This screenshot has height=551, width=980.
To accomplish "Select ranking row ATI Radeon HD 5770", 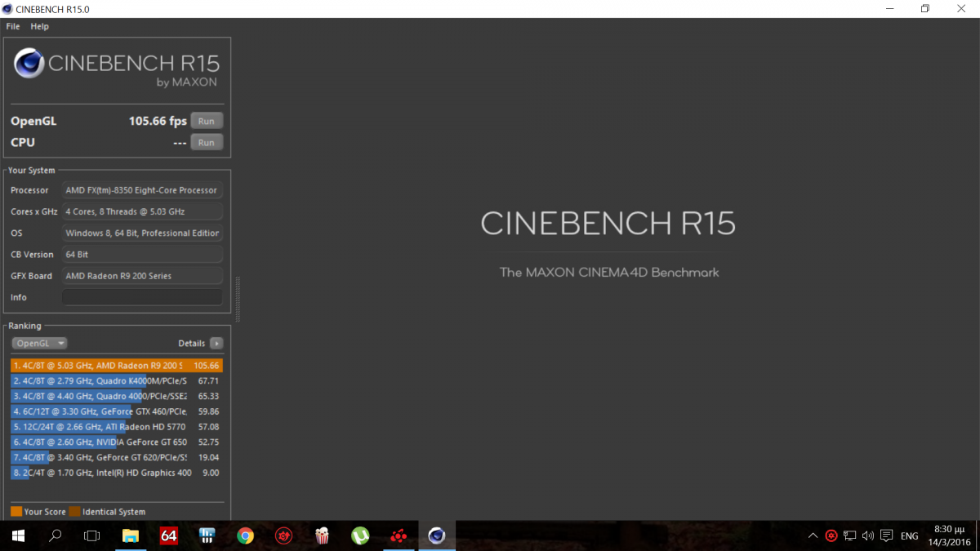I will [x=117, y=427].
